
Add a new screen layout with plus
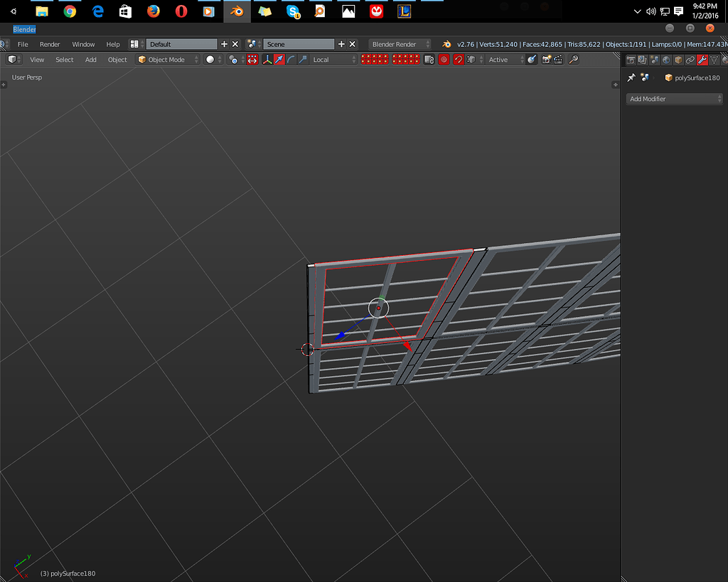pyautogui.click(x=224, y=44)
